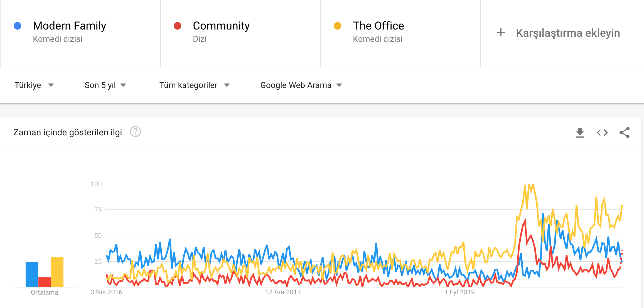Click the red Community color dot

point(178,26)
